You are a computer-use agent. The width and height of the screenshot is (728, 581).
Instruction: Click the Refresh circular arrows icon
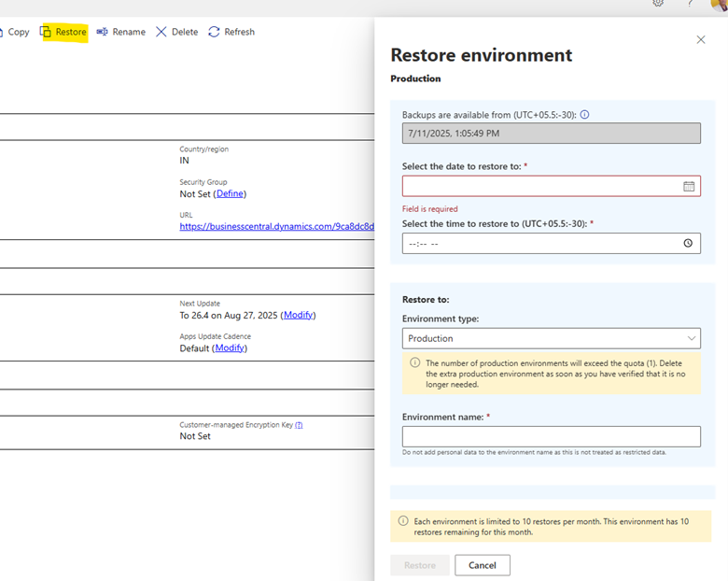coord(215,32)
